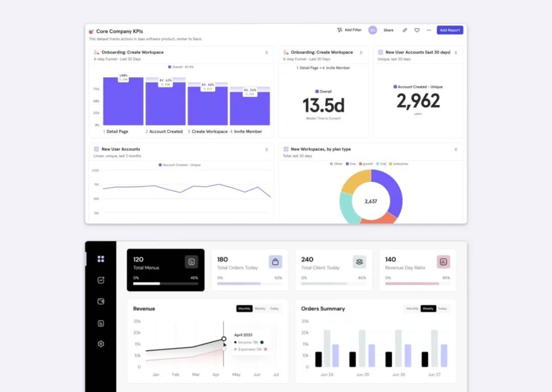The height and width of the screenshot is (392, 552).
Task: Open the document list icon in sidebar
Action: (x=101, y=324)
